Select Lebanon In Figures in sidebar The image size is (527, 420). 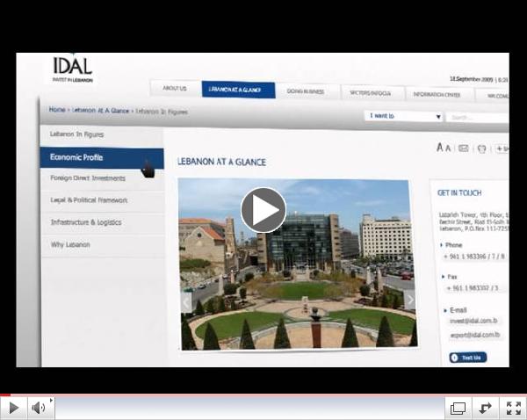(x=102, y=134)
